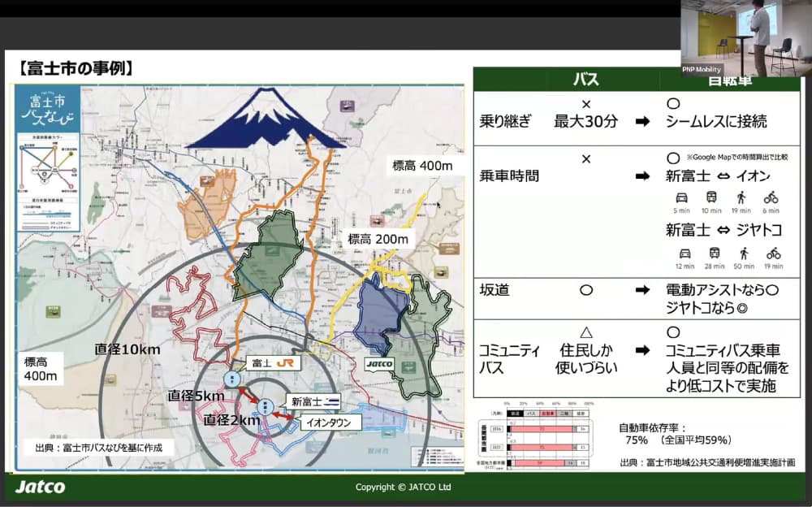
Task: Click the bicycle icon showing 6 min
Action: tap(771, 197)
